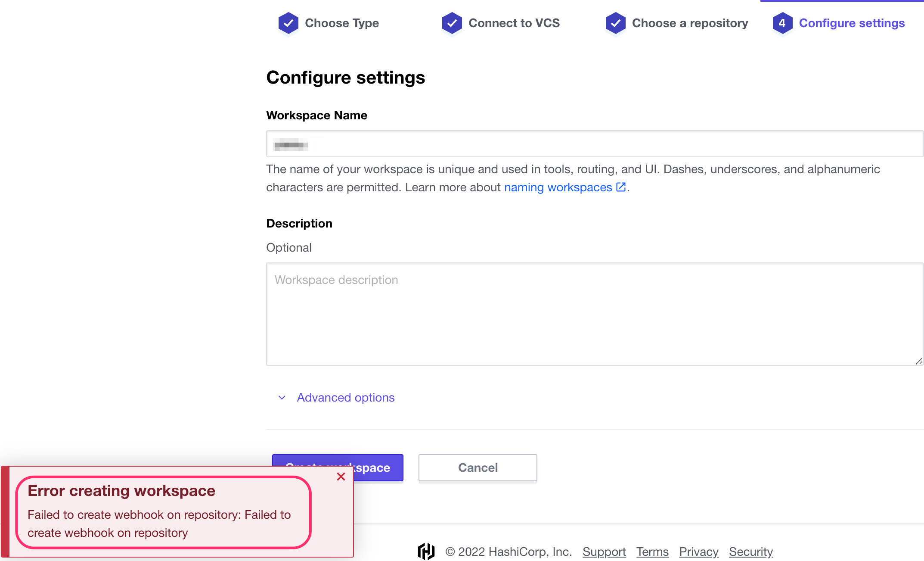Image resolution: width=924 pixels, height=561 pixels.
Task: Expand the Advanced options chevron
Action: click(x=282, y=398)
